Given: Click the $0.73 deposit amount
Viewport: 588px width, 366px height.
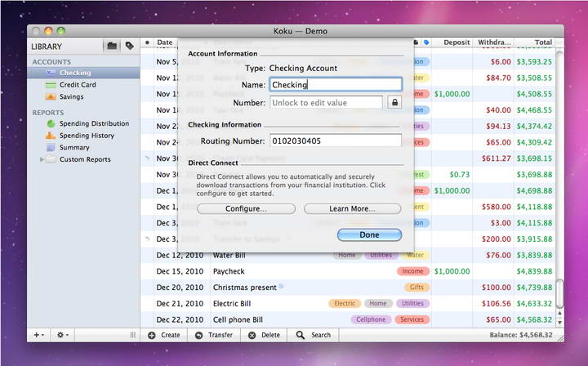Looking at the screenshot, I should coord(459,174).
